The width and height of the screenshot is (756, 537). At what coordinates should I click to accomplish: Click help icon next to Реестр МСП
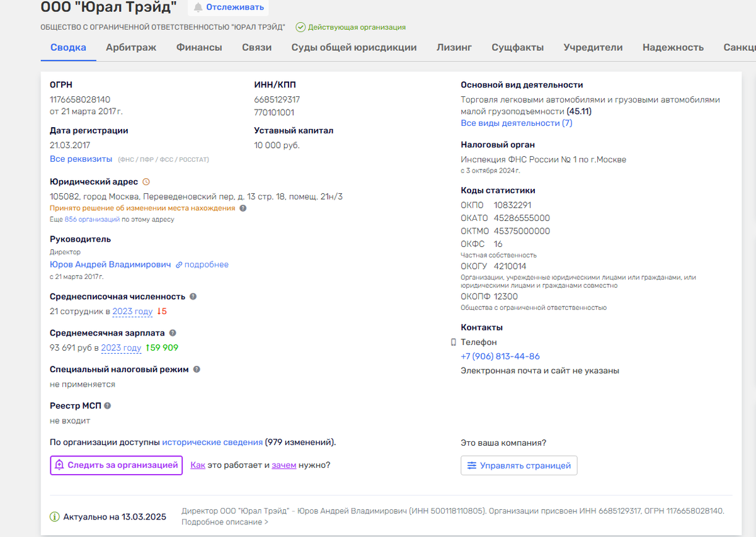tap(107, 406)
